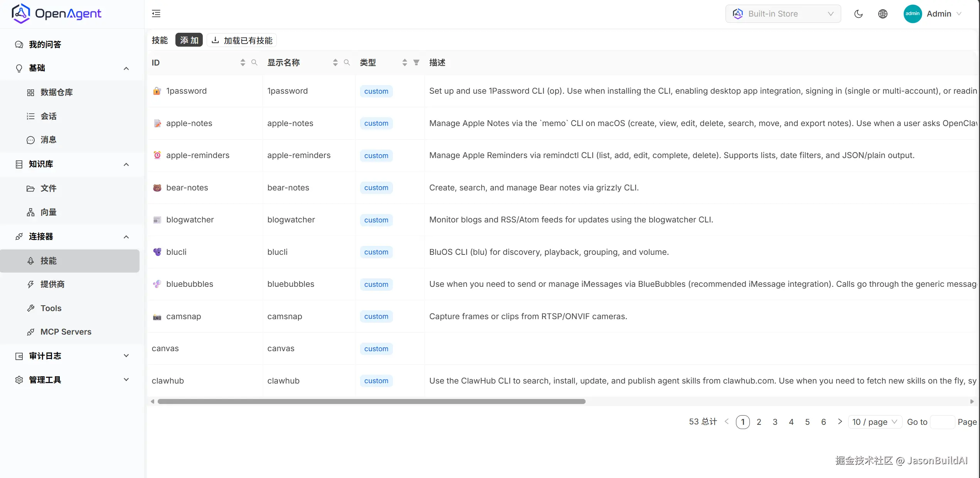This screenshot has height=478, width=980.
Task: Click the MCP Servers plug icon
Action: pyautogui.click(x=30, y=332)
